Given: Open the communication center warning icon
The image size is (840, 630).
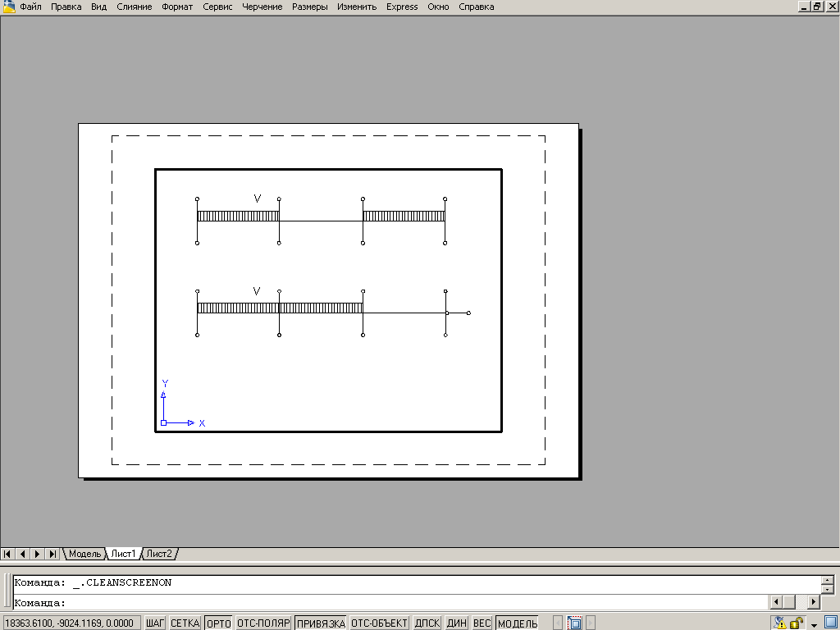Looking at the screenshot, I should click(x=779, y=623).
